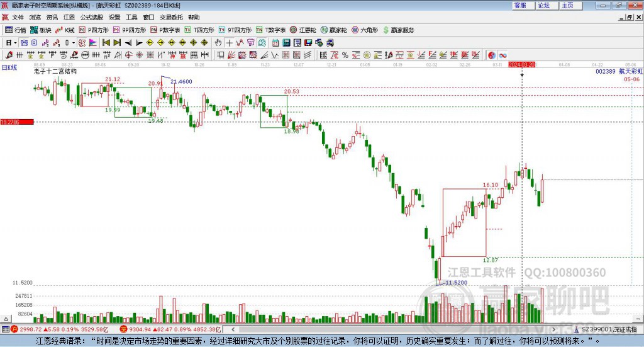Open the 交易委托 menu
The width and height of the screenshot is (644, 347).
[171, 17]
